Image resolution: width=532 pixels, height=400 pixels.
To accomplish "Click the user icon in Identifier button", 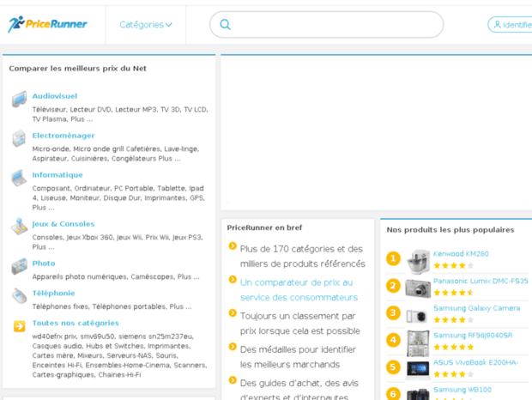I will click(x=497, y=24).
